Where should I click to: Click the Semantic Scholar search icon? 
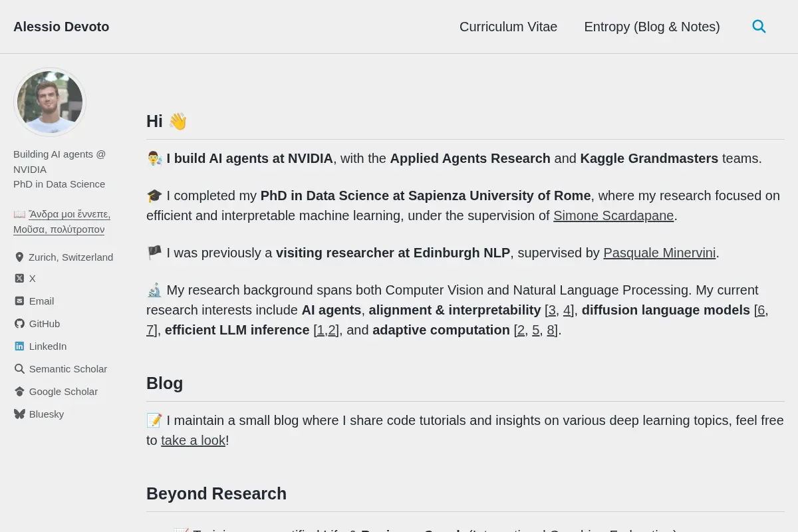[x=19, y=369]
